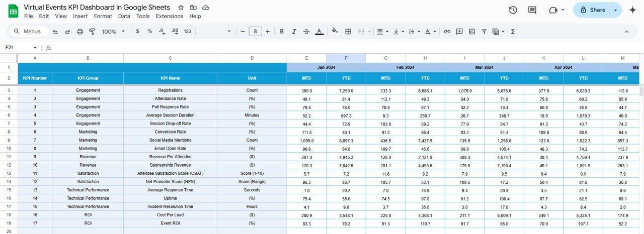Image resolution: width=644 pixels, height=234 pixels.
Task: Format cells as percent
Action: (x=149, y=31)
